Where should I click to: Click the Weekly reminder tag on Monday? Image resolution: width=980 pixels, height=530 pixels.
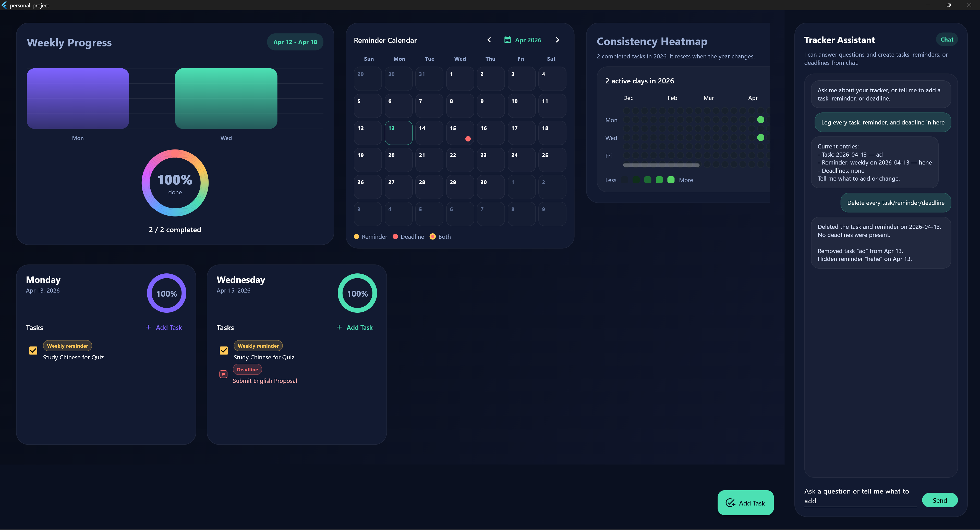[67, 346]
